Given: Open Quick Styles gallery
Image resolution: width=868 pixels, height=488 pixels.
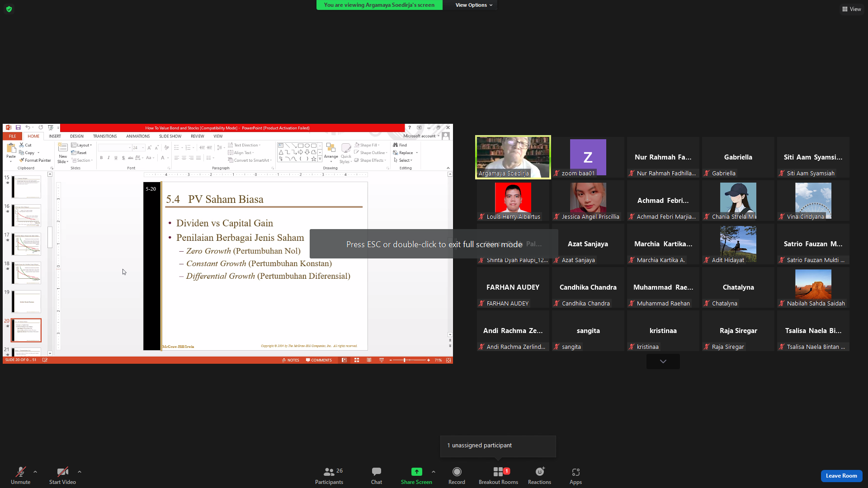Looking at the screenshot, I should click(346, 154).
